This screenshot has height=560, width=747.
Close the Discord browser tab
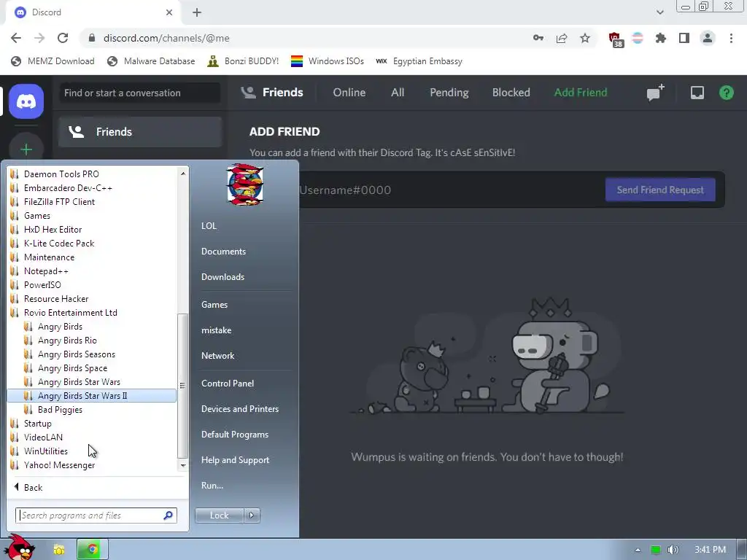(x=169, y=12)
